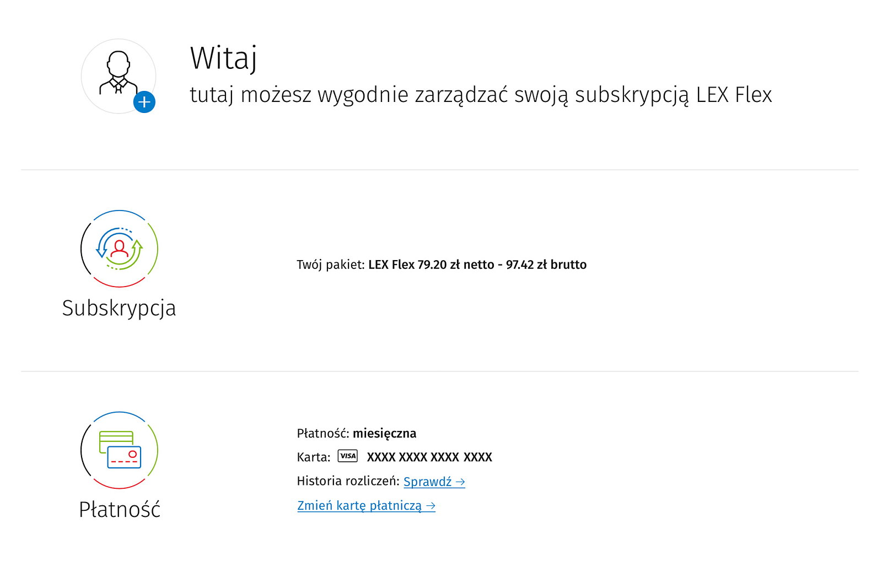Click the Karta label
882x588 pixels.
tap(313, 457)
